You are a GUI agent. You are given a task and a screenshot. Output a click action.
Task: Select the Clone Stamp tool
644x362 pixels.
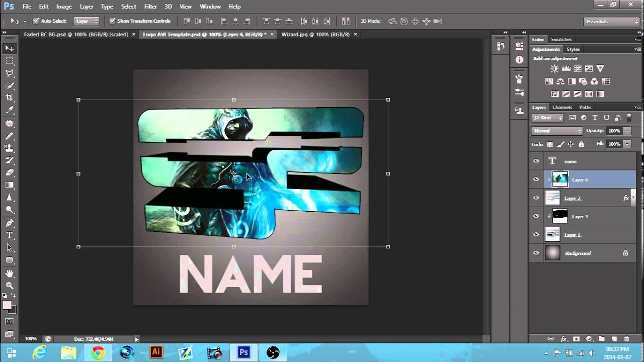pyautogui.click(x=10, y=148)
